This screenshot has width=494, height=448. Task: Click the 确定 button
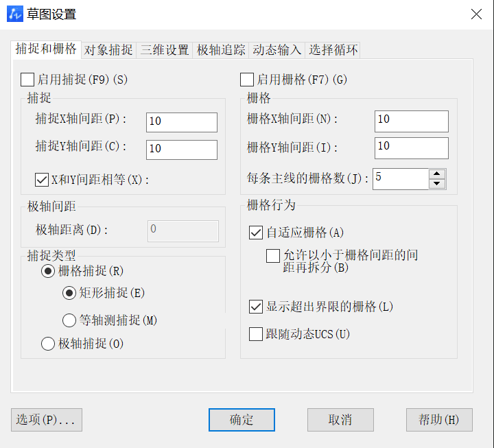[x=242, y=420]
